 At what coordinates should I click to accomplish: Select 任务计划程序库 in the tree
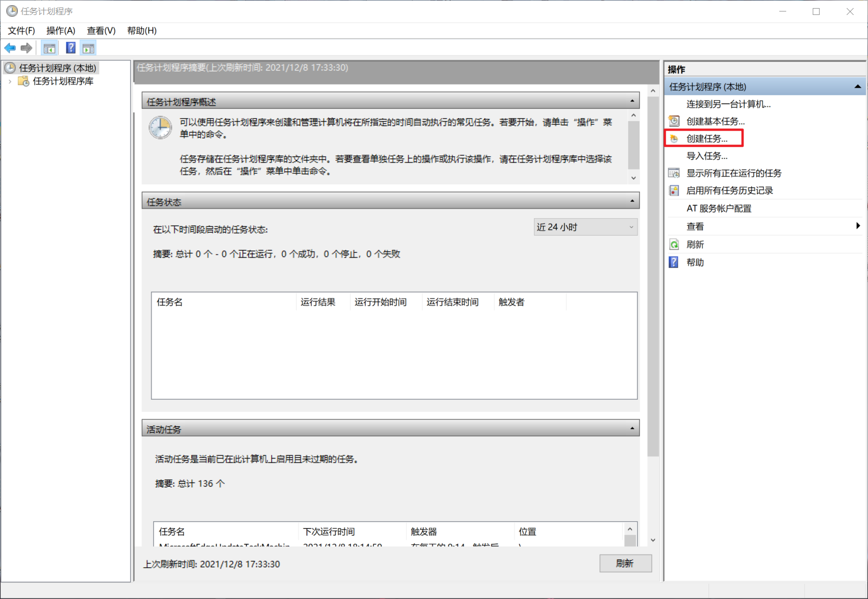(63, 81)
